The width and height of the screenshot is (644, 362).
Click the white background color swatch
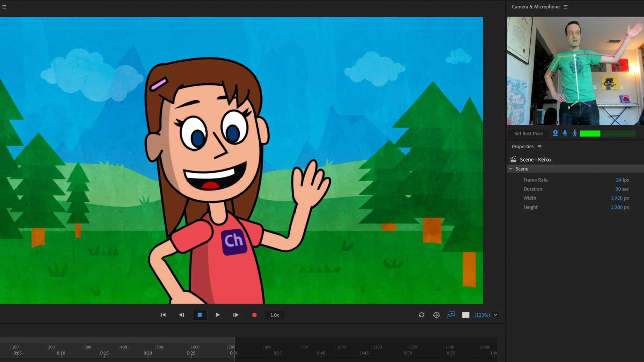(x=466, y=315)
